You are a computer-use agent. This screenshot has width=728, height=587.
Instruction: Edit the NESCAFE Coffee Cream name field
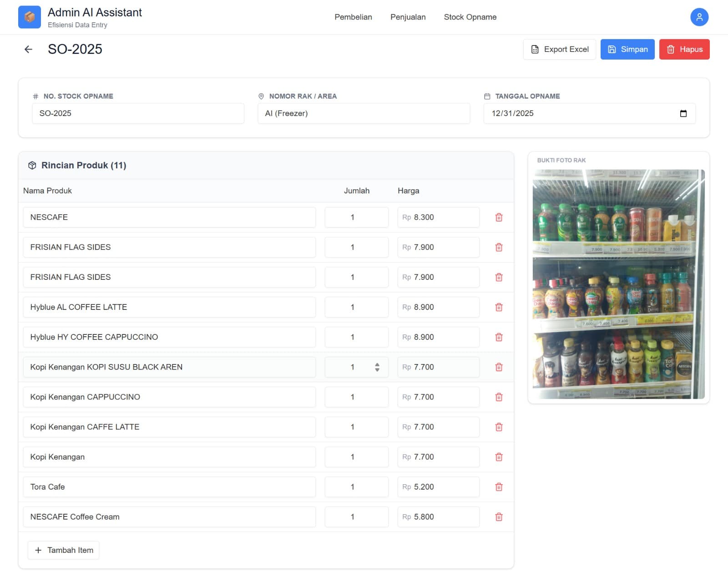[169, 517]
